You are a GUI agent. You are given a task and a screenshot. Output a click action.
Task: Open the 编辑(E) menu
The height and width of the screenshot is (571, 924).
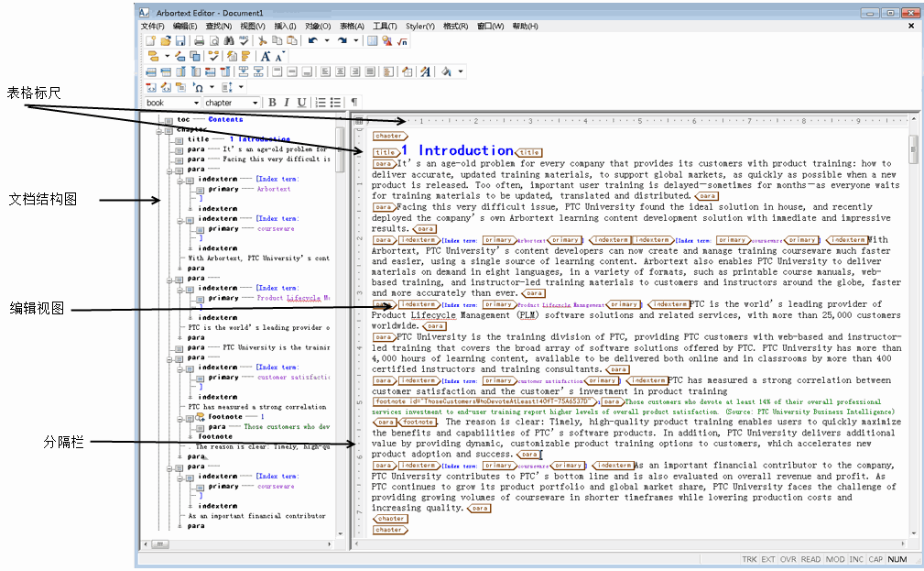tap(185, 26)
